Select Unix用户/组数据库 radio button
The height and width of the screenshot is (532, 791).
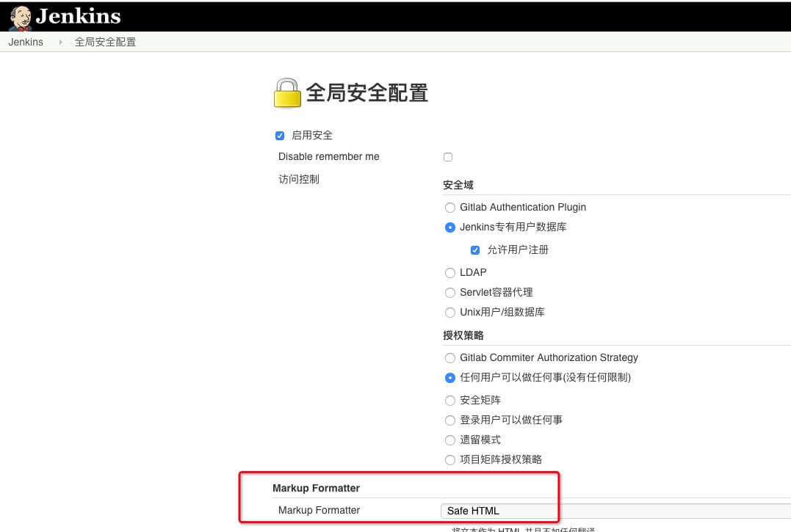(x=450, y=313)
